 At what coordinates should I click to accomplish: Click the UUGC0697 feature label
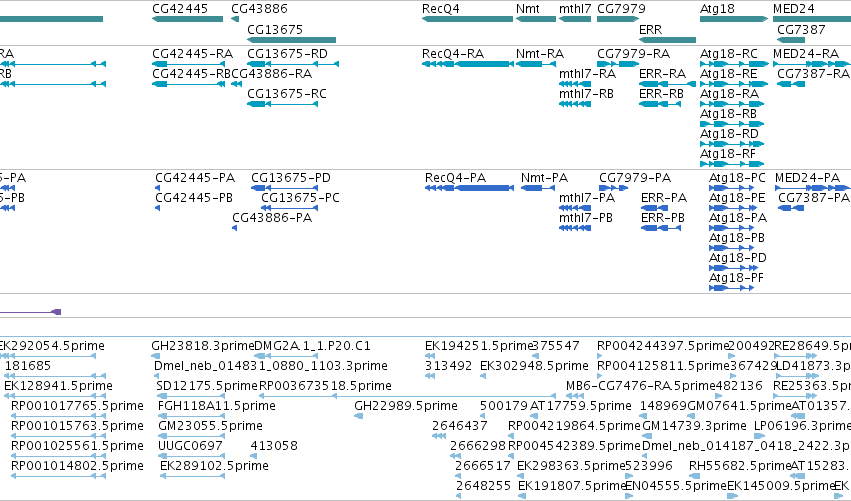190,446
